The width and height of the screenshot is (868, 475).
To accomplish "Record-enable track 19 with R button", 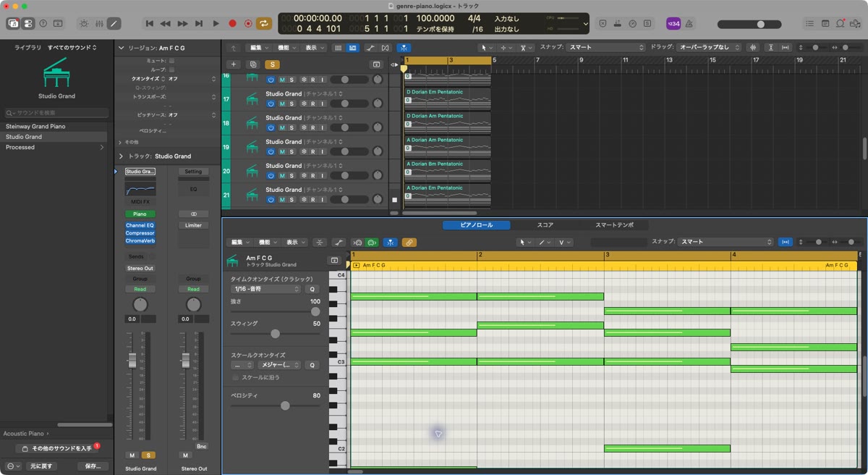I will click(312, 151).
